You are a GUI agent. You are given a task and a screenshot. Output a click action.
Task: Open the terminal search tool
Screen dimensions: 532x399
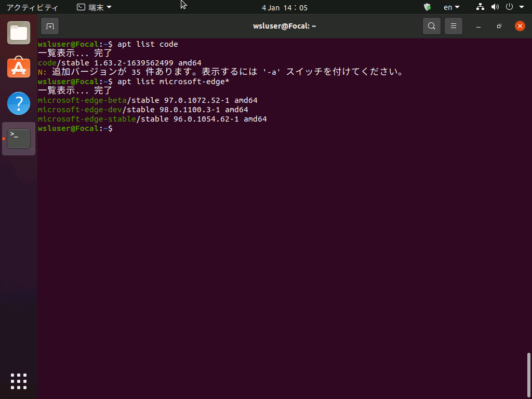pyautogui.click(x=432, y=26)
